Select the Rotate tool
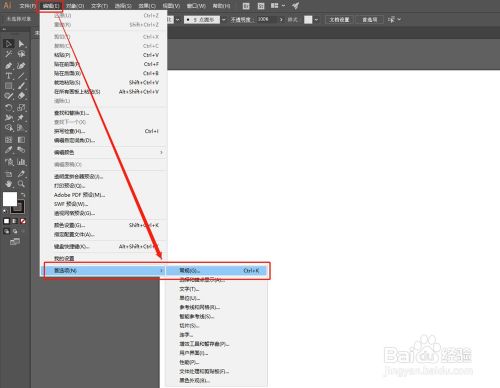Screen dimensions: 500x388 [9, 107]
